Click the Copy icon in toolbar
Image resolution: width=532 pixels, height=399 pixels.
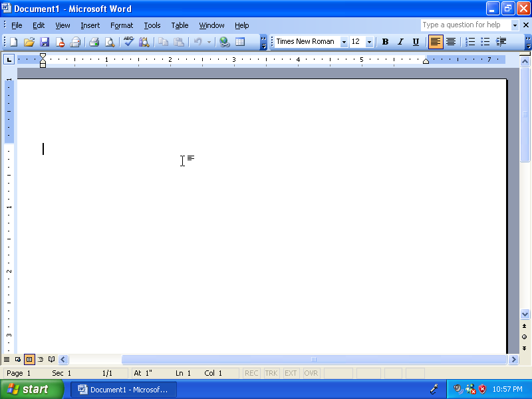pos(163,42)
